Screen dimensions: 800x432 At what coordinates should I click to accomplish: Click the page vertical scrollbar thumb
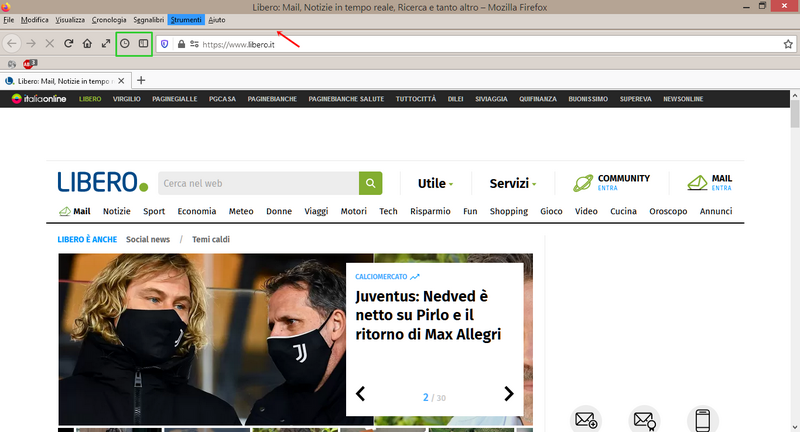click(x=794, y=113)
